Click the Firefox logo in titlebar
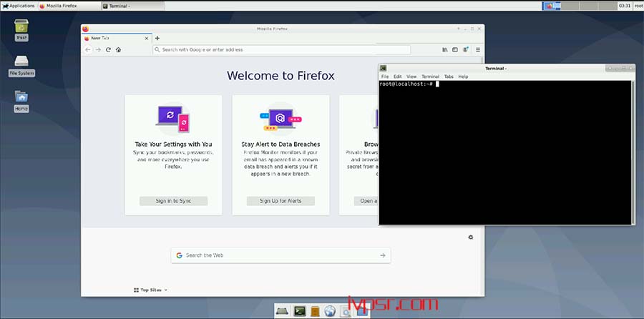644x319 pixels. [x=85, y=29]
